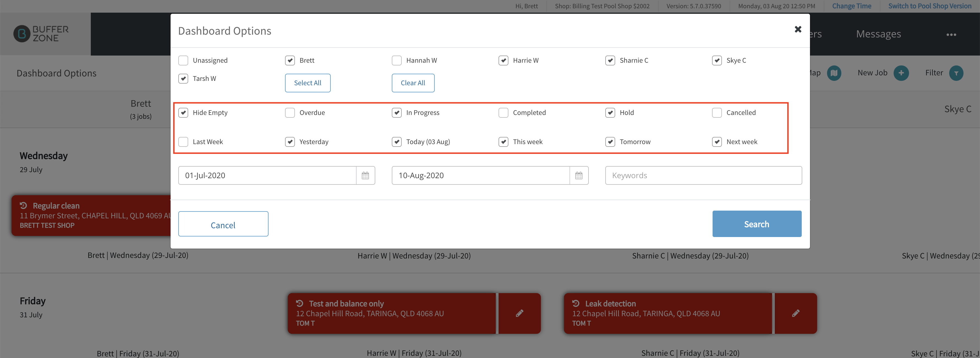The width and height of the screenshot is (980, 358).
Task: Click the Brett (3 jobs) column header
Action: coord(141,109)
